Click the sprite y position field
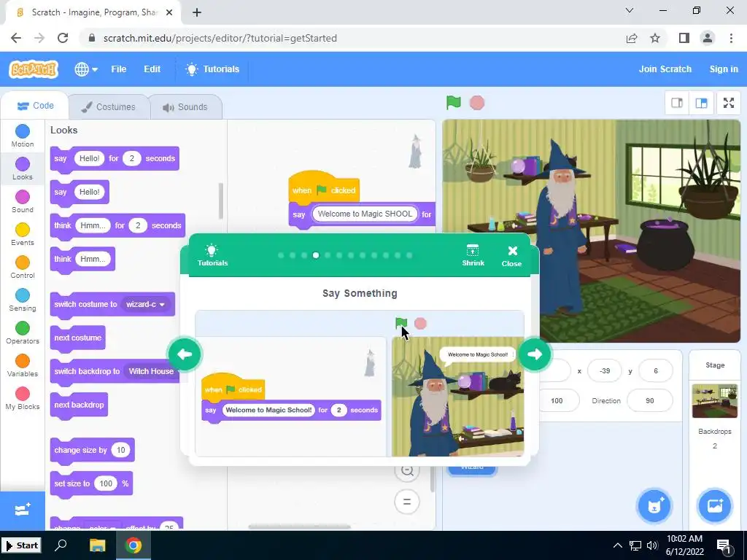 point(656,370)
